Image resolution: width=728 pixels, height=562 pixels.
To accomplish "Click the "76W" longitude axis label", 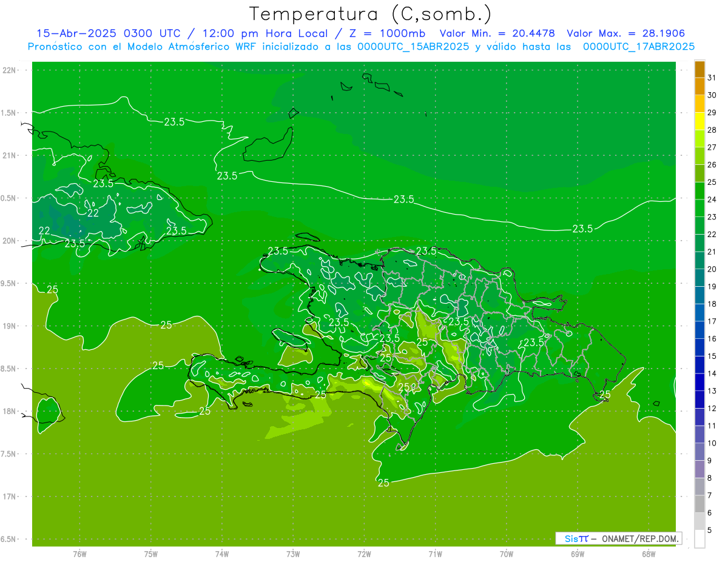I will pyautogui.click(x=79, y=554).
